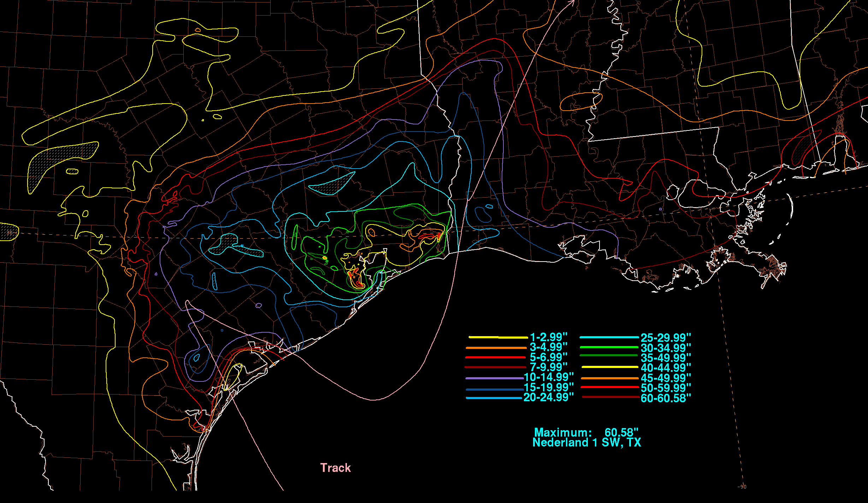Click the '-90' longitude label
Screen dimensions: 868x503
[742, 487]
